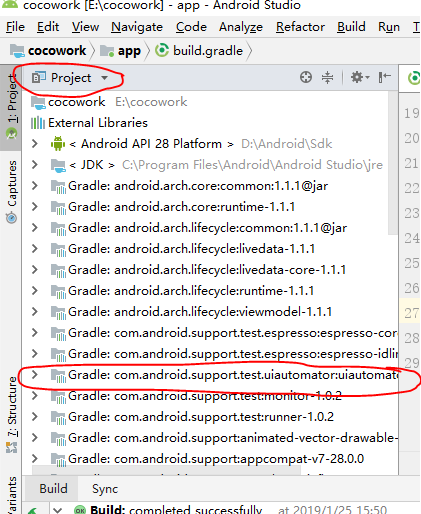The image size is (421, 514).
Task: Expand the espresso-core library node
Action: pos(34,333)
